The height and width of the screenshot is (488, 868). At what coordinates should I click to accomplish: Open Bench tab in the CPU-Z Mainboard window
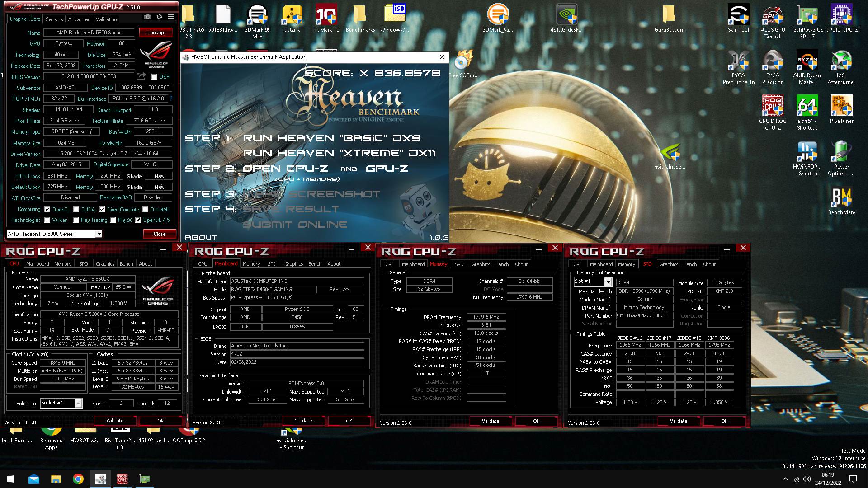pos(315,264)
